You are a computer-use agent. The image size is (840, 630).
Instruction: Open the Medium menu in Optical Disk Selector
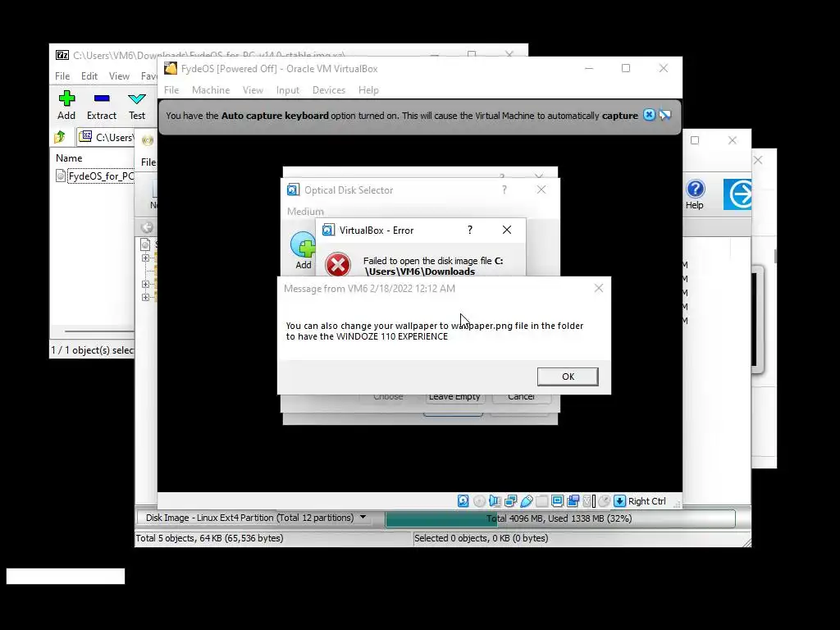305,211
